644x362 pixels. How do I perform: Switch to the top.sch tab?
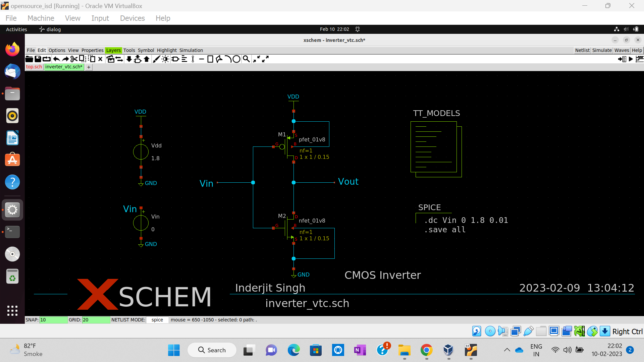(34, 67)
